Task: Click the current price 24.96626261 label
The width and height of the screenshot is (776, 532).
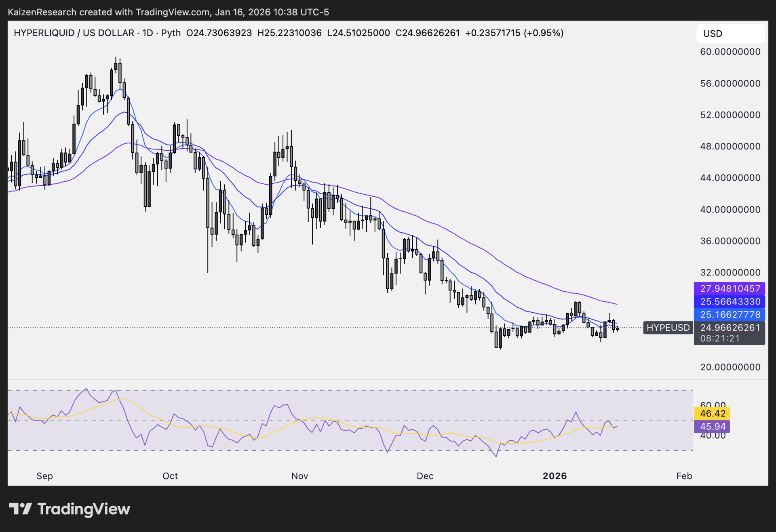Action: (x=730, y=328)
